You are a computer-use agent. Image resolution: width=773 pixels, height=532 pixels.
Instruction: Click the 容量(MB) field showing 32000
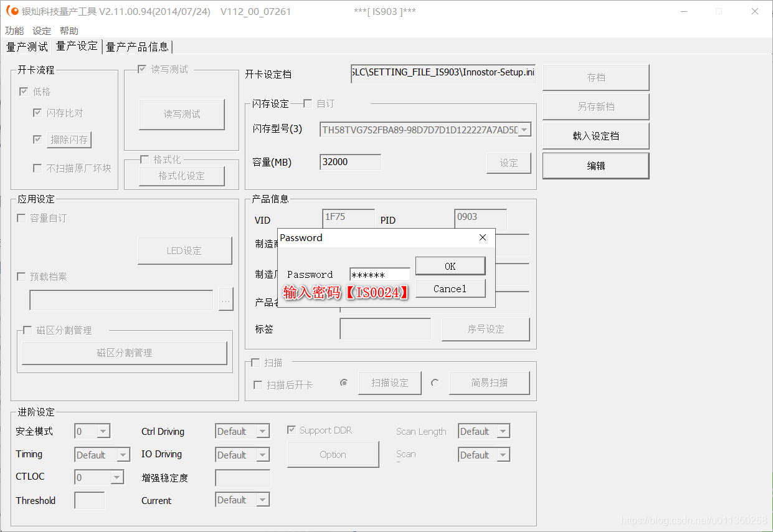click(351, 162)
